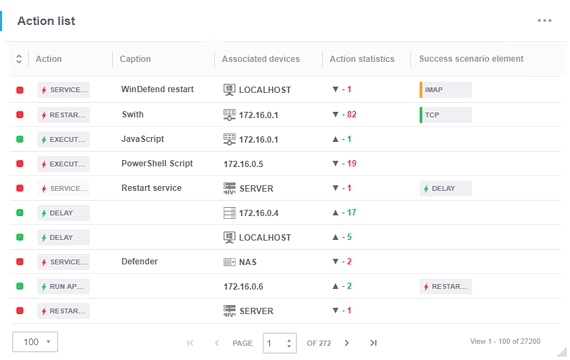Click the PowerShell Script caption

(x=157, y=164)
